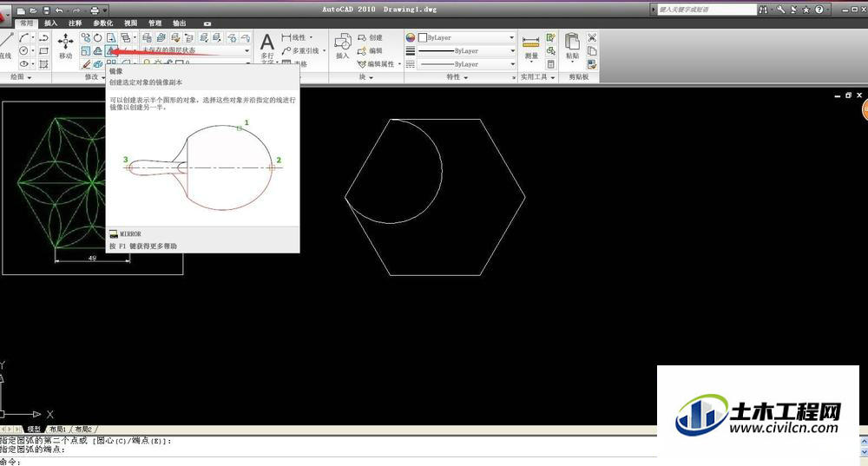Select the Rotate tool

(x=98, y=37)
